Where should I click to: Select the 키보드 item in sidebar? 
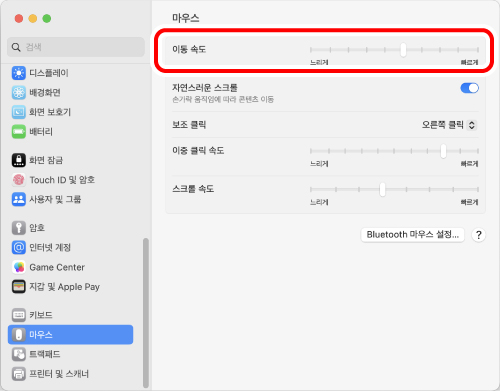(x=70, y=315)
